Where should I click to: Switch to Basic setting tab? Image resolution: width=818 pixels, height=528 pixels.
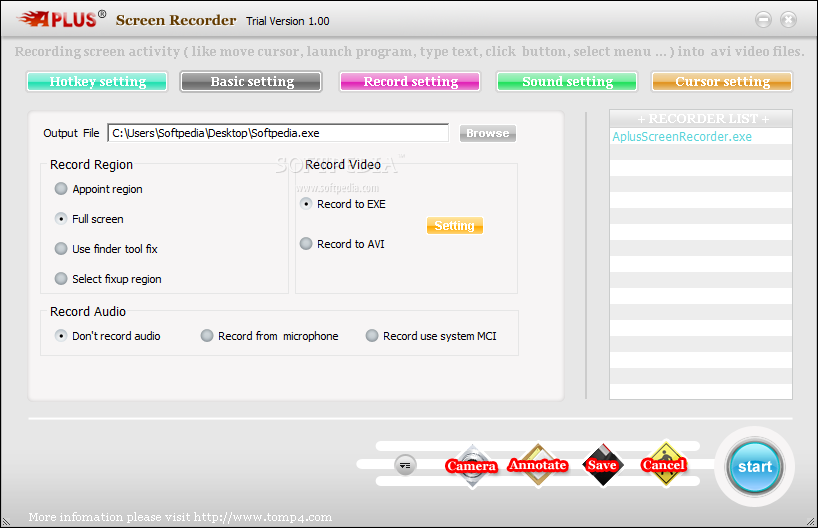tap(251, 81)
